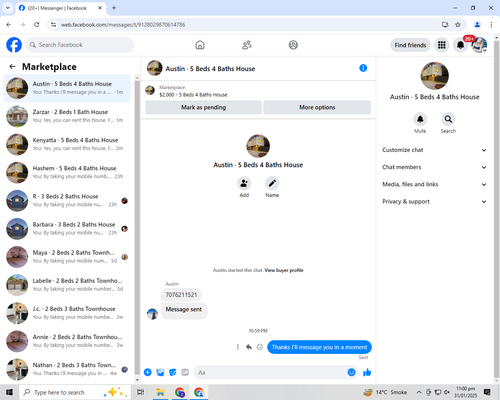Bookmark this page with the star icon

(x=458, y=24)
